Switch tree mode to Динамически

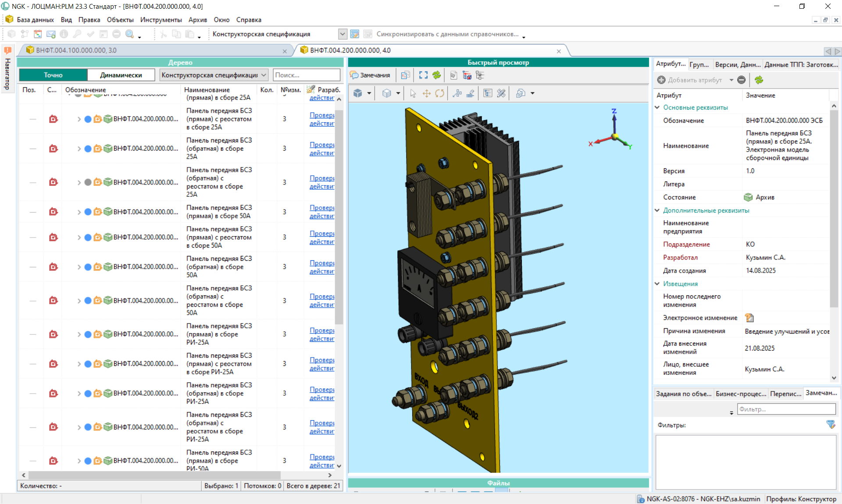(x=121, y=75)
